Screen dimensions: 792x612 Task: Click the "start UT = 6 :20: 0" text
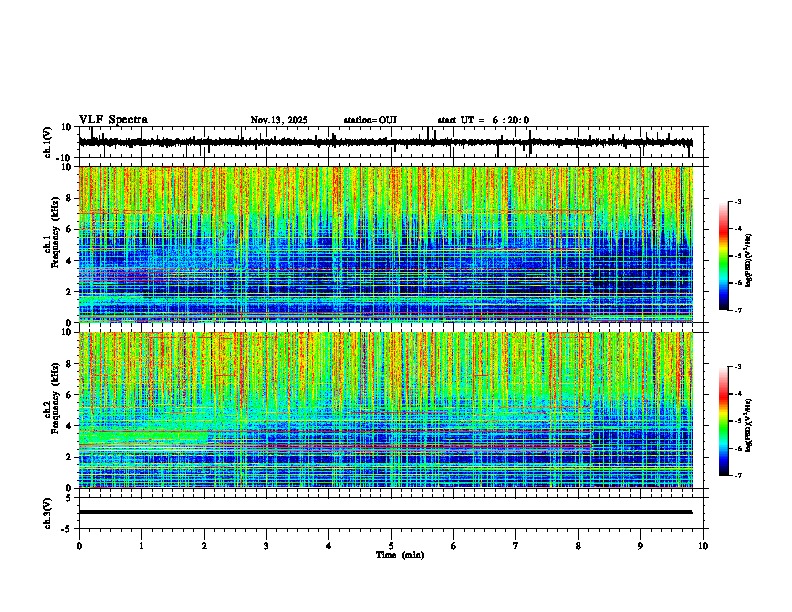(x=483, y=120)
